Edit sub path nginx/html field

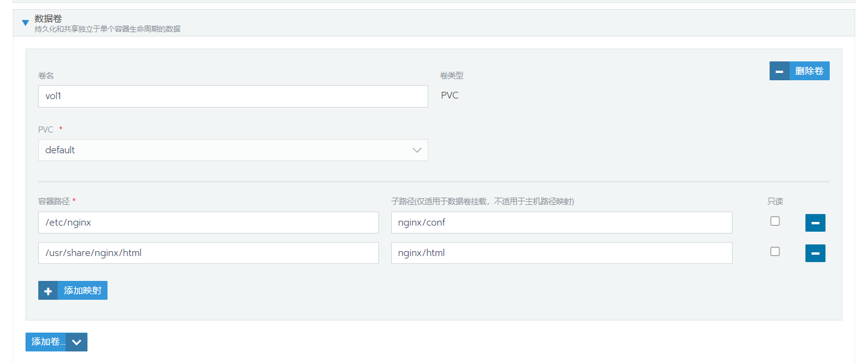[x=562, y=253]
